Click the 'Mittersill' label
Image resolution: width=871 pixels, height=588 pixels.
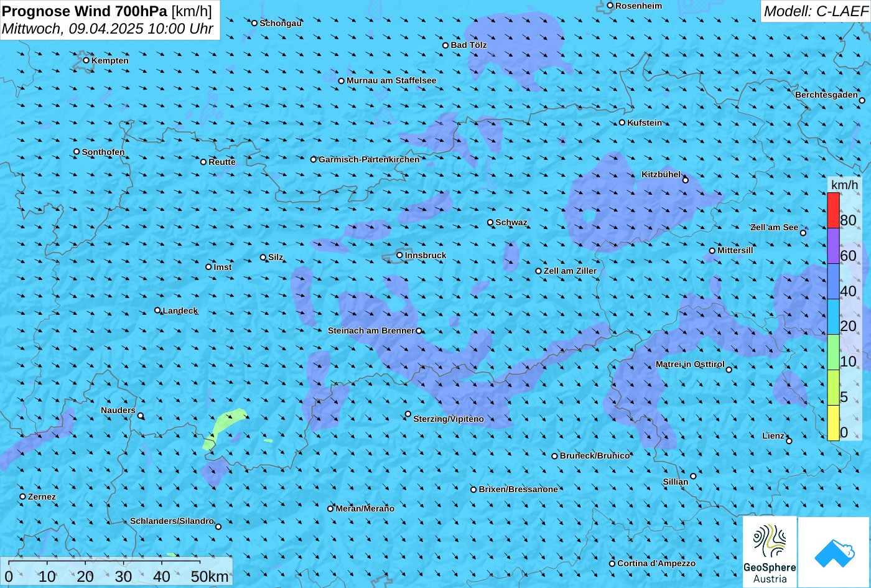click(x=735, y=251)
